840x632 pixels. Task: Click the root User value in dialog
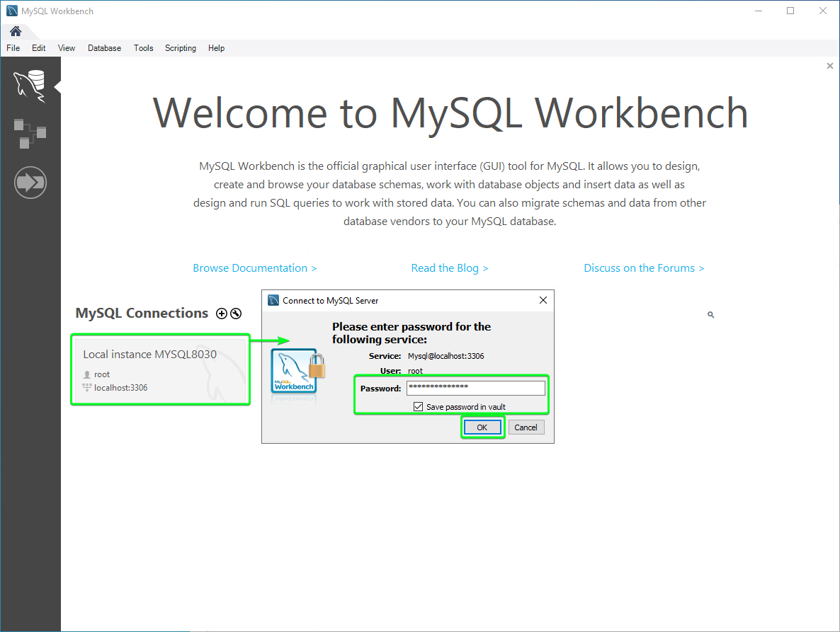tap(415, 371)
